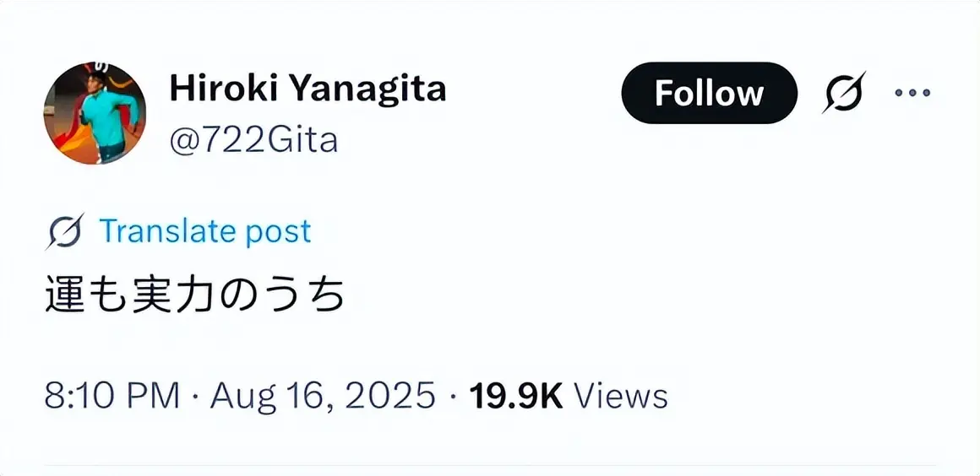
Task: Click the Japanese post text 運も実力のうち
Action: (195, 295)
